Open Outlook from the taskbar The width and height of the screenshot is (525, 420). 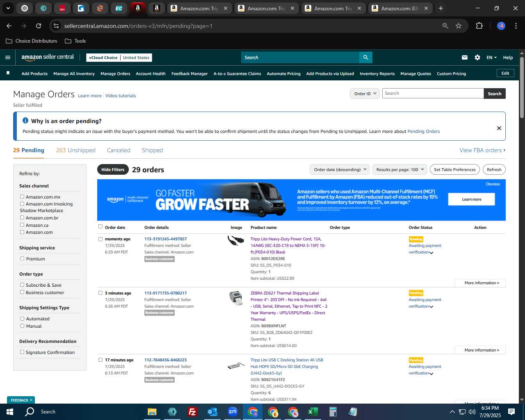[x=212, y=412]
